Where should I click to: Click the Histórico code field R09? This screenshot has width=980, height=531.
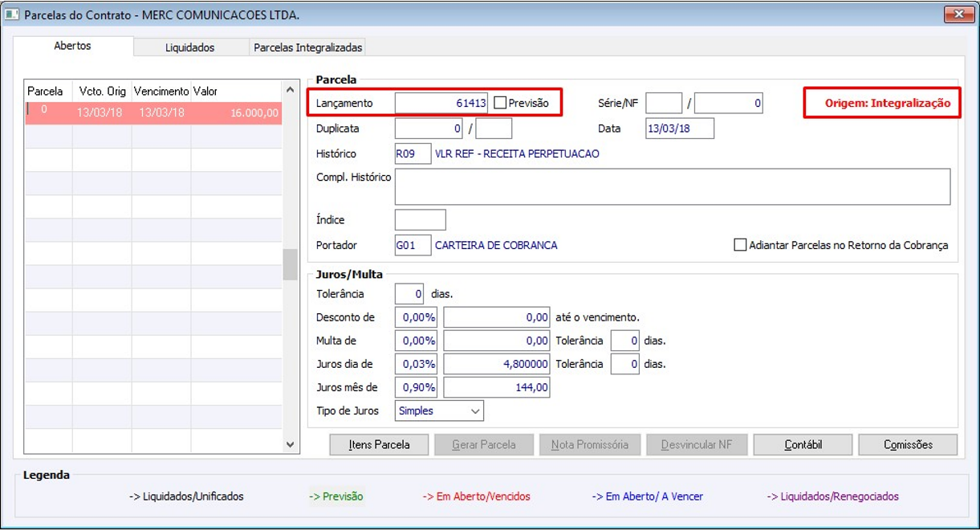pyautogui.click(x=413, y=153)
